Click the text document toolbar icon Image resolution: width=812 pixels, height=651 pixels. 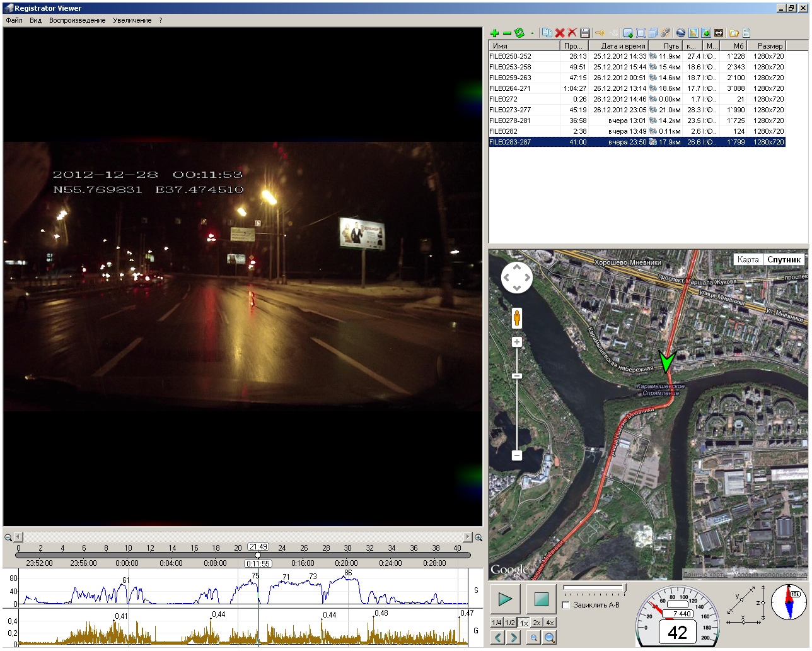(x=746, y=33)
